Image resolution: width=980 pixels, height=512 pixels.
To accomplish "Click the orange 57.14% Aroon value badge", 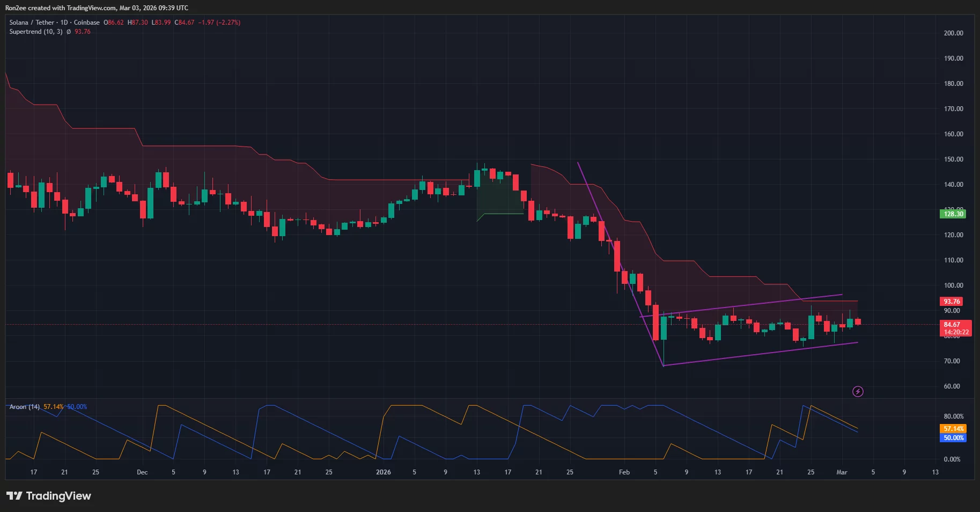I will pos(954,428).
